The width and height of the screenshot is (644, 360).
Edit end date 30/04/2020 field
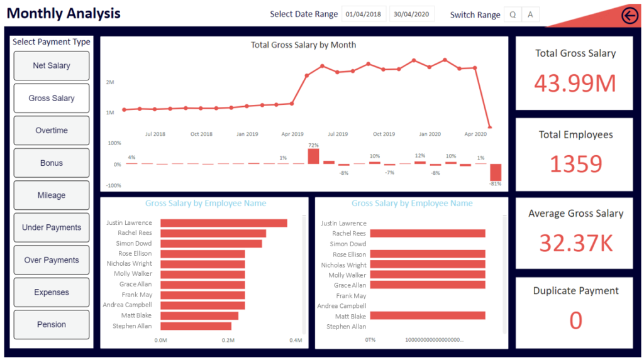click(x=412, y=14)
